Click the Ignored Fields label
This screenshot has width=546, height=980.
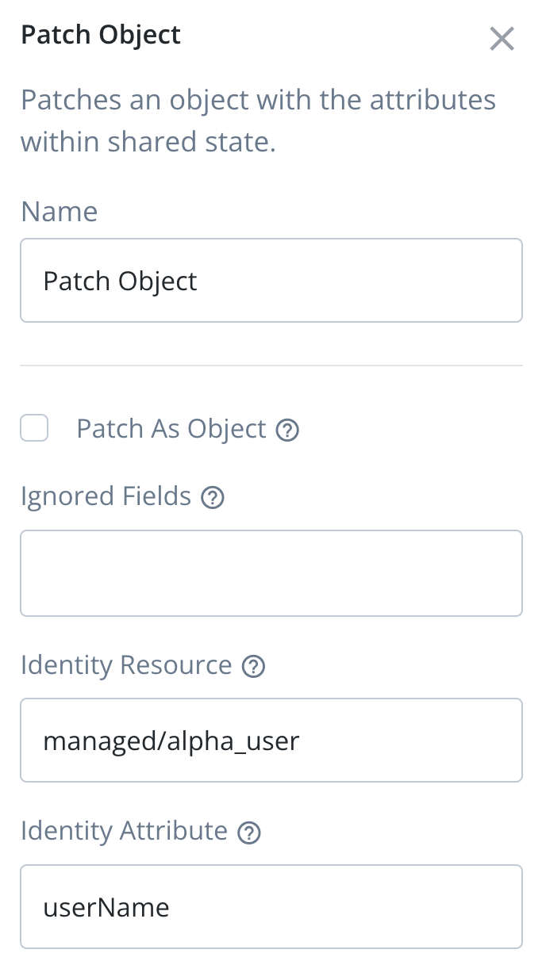(106, 496)
